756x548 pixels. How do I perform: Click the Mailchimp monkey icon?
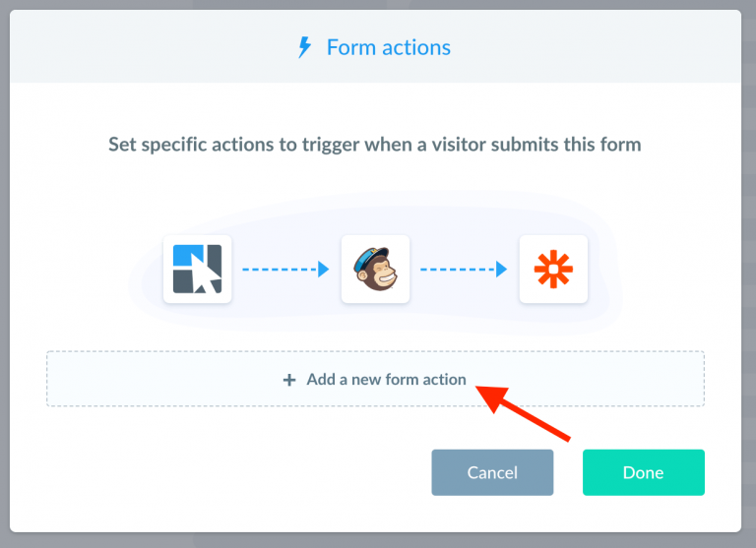pos(375,269)
